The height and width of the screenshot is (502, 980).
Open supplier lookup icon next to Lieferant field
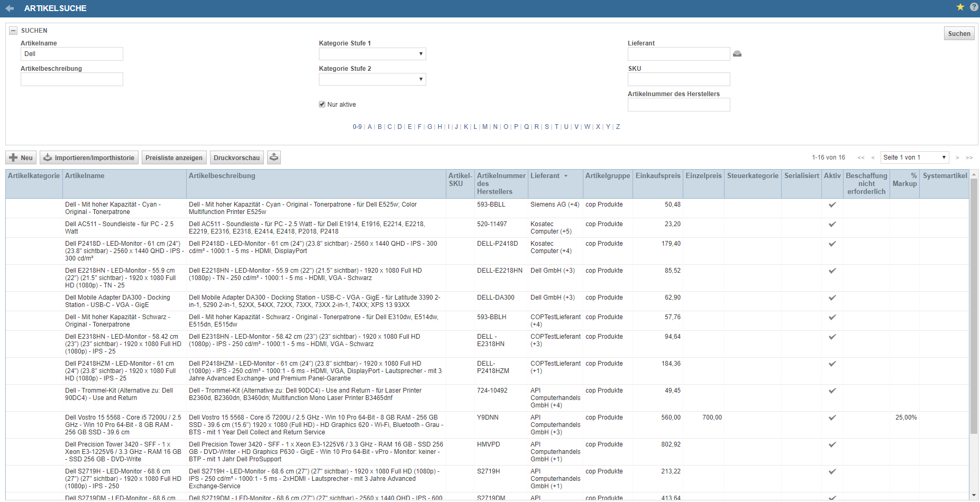pos(737,54)
